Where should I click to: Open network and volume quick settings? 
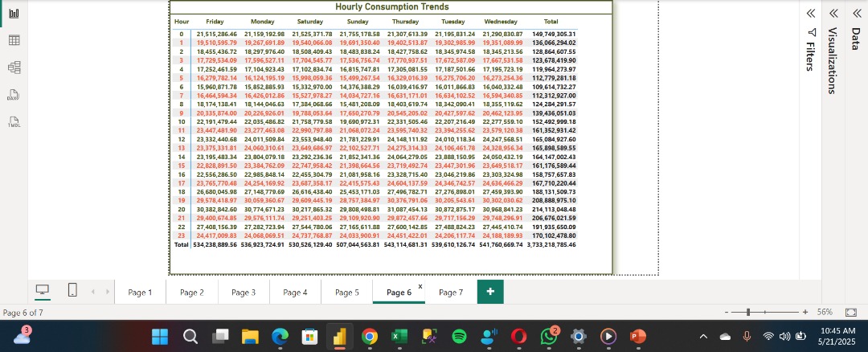(x=785, y=336)
